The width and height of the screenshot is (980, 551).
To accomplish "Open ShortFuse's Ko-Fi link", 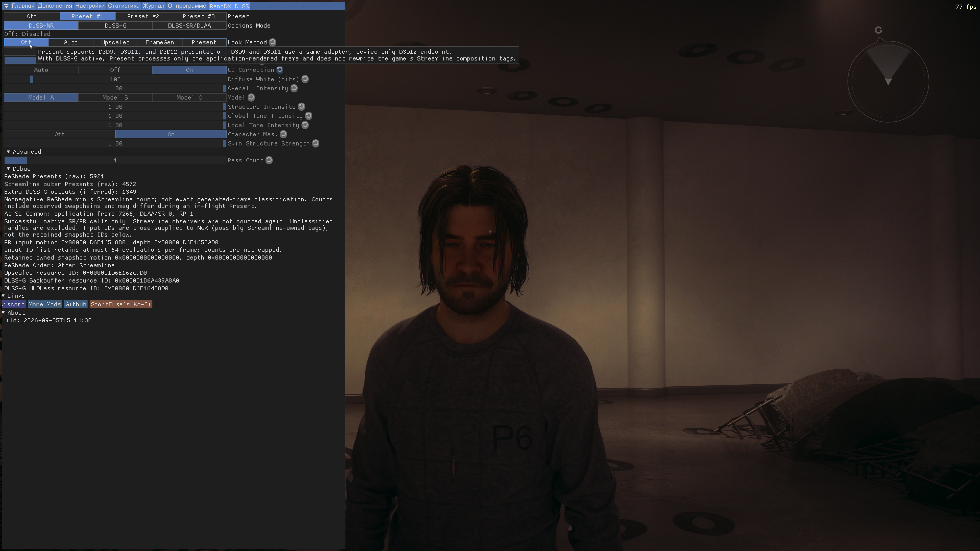I will coord(120,304).
